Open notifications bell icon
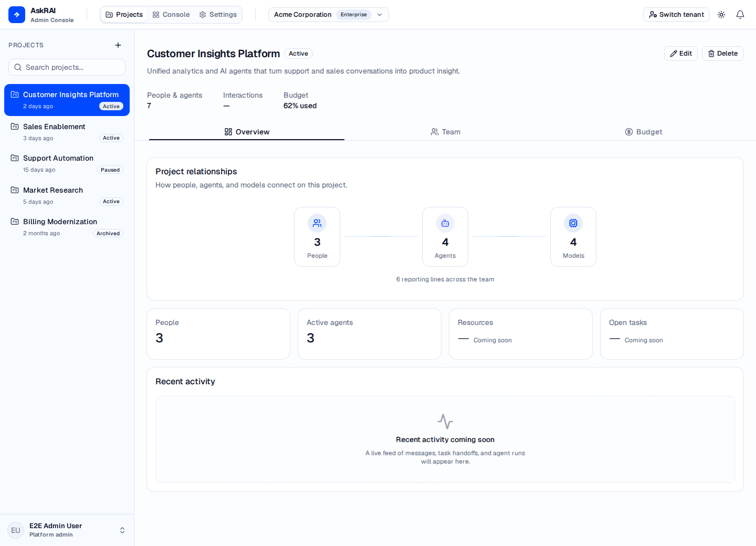 tap(740, 15)
